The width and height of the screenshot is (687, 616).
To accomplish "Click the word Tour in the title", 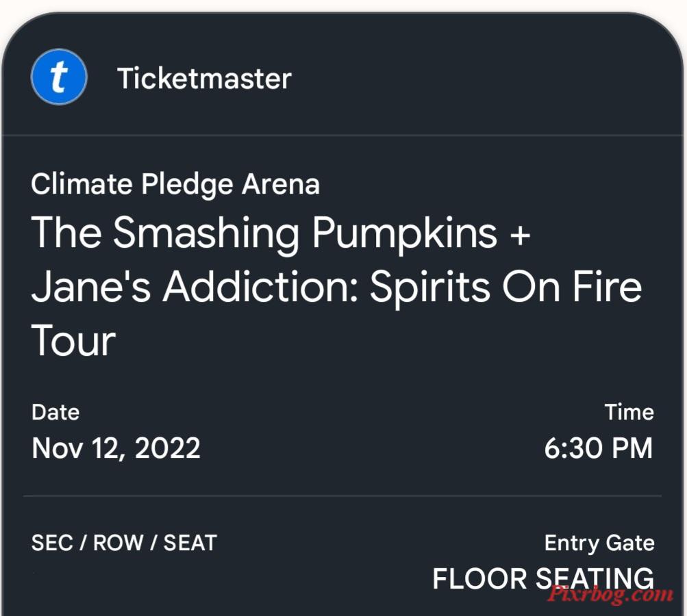I will pyautogui.click(x=73, y=341).
